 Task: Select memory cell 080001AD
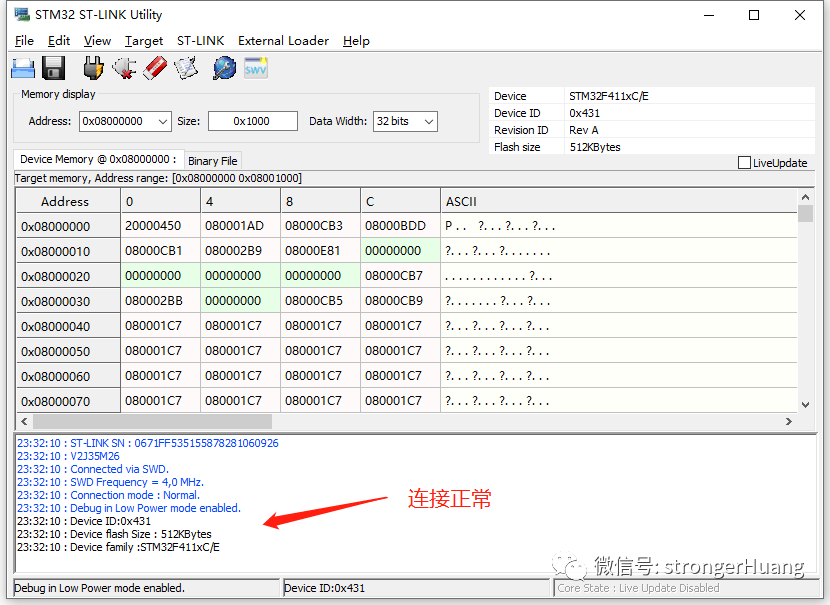tap(240, 226)
